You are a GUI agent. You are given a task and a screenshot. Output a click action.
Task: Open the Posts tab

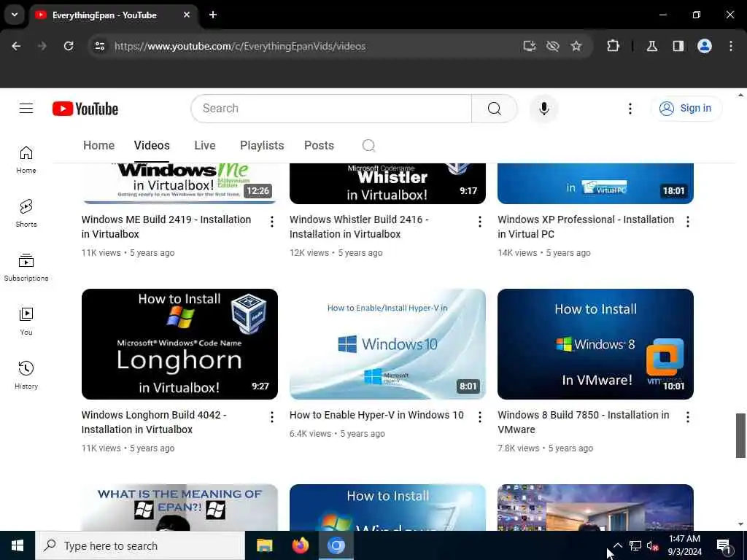click(320, 145)
